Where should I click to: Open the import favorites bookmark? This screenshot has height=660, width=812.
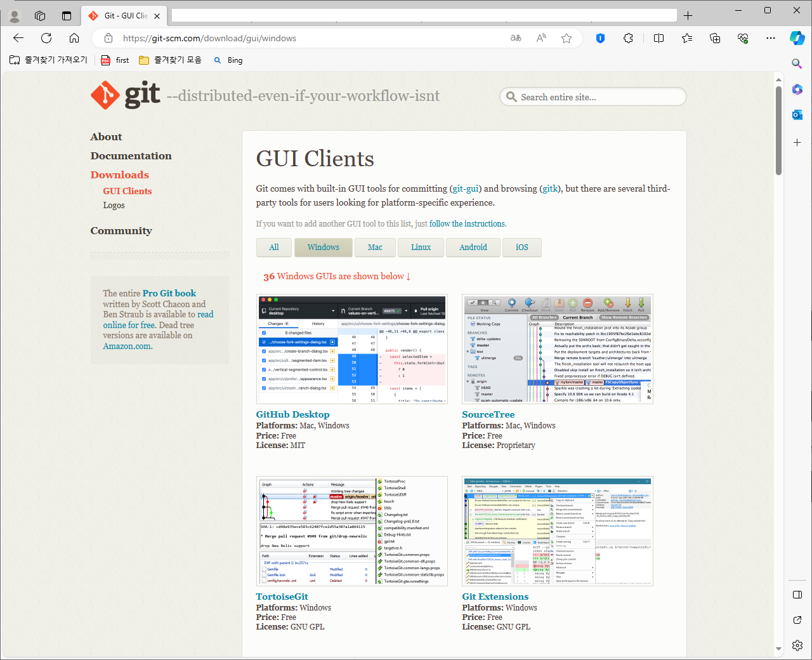pyautogui.click(x=48, y=60)
